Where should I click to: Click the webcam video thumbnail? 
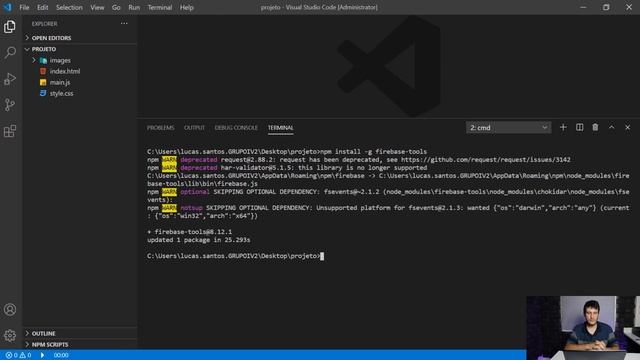coord(583,328)
